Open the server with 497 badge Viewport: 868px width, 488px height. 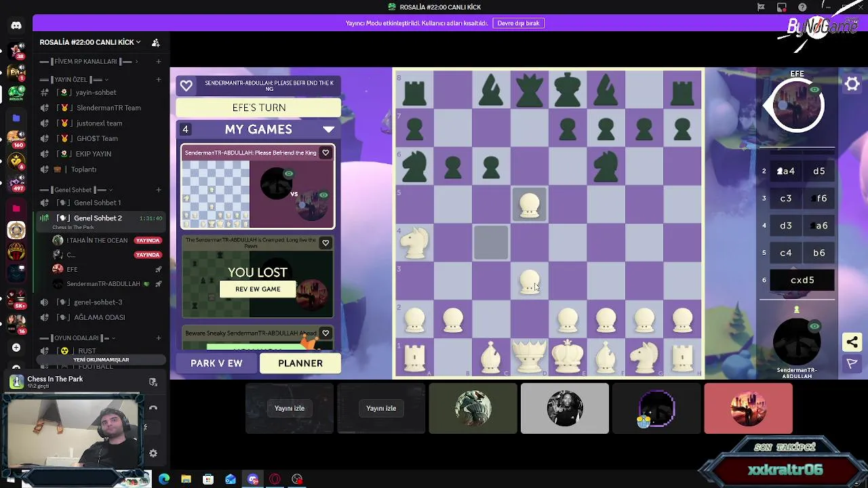point(16,184)
